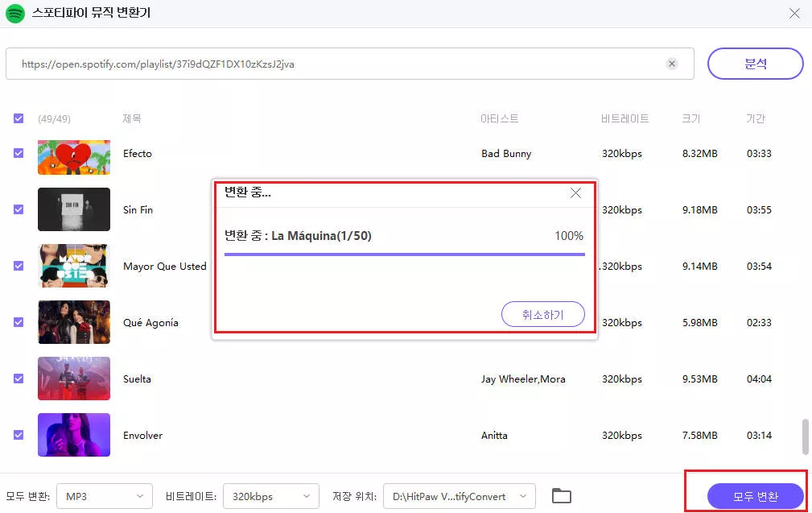The height and width of the screenshot is (513, 812).
Task: Click the La Máquina(1/50) conversion label
Action: pyautogui.click(x=321, y=236)
